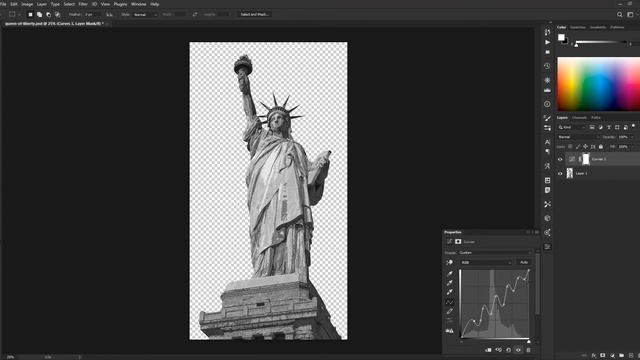Toggle lock all on layer
This screenshot has height=360, width=640.
tap(601, 147)
